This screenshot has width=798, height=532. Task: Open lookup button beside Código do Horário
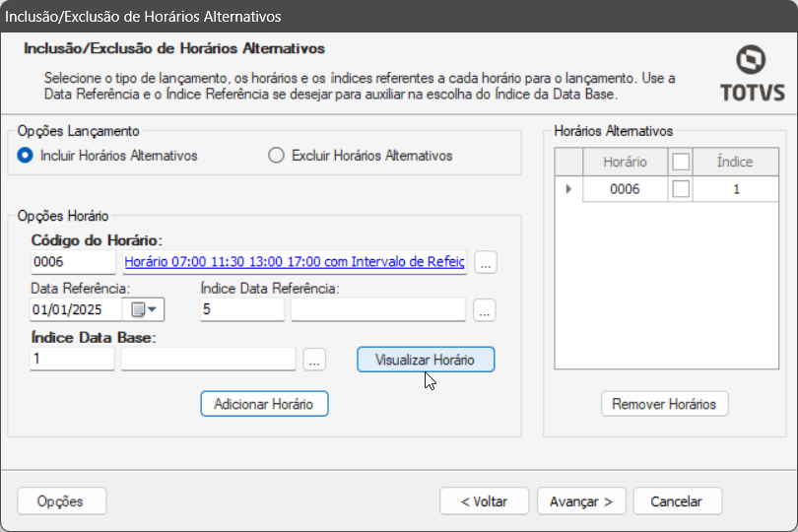(x=486, y=262)
